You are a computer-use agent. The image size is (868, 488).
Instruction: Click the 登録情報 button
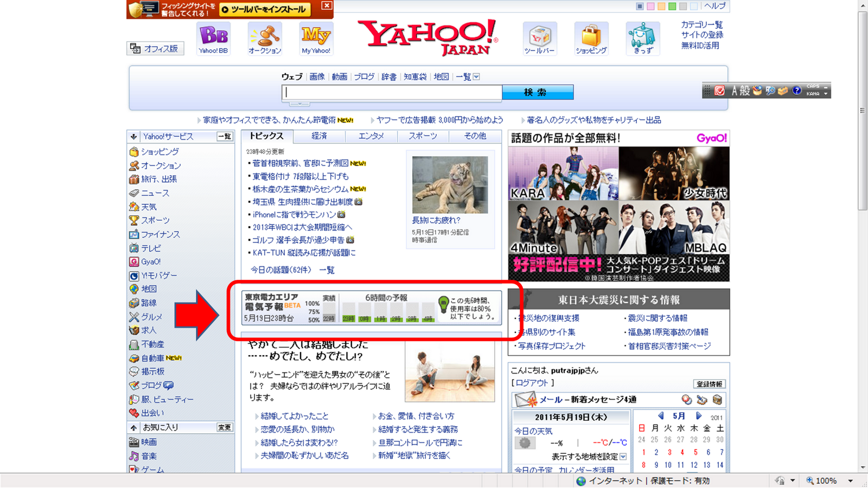pyautogui.click(x=709, y=384)
